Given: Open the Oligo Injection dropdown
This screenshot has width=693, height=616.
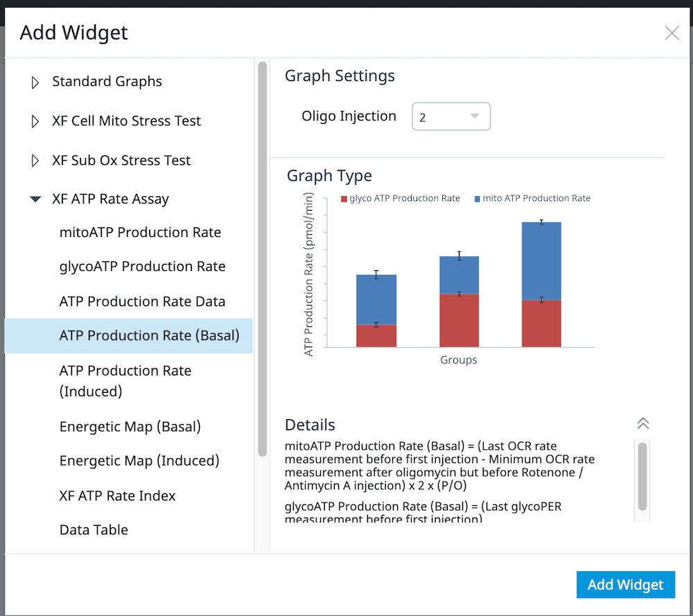Looking at the screenshot, I should coord(451,116).
